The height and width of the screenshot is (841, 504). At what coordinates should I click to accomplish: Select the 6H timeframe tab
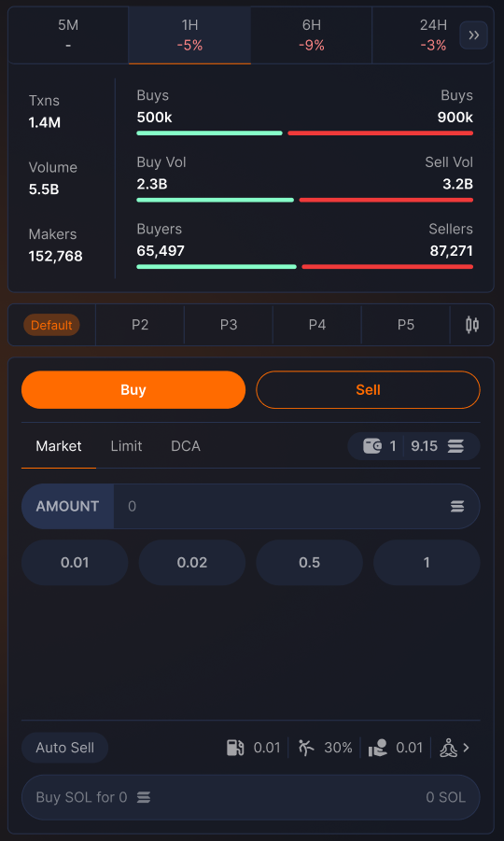click(312, 35)
